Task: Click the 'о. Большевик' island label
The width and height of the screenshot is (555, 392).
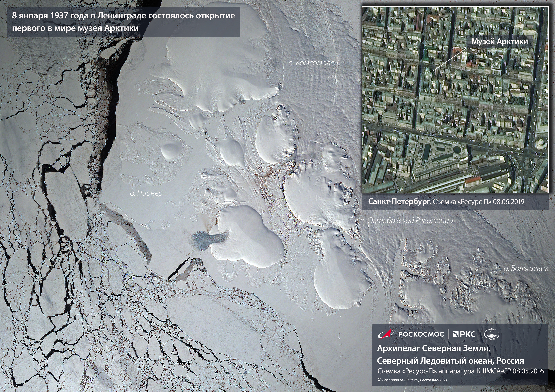Action: [526, 268]
